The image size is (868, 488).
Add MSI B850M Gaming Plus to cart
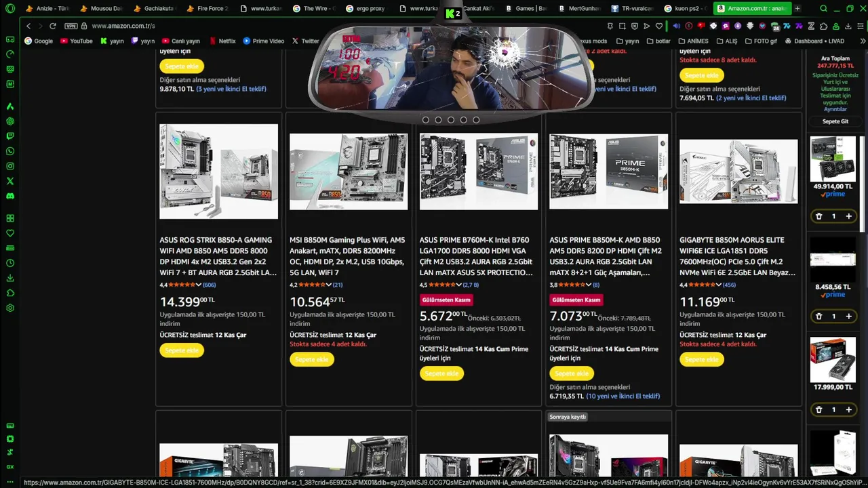tap(312, 359)
